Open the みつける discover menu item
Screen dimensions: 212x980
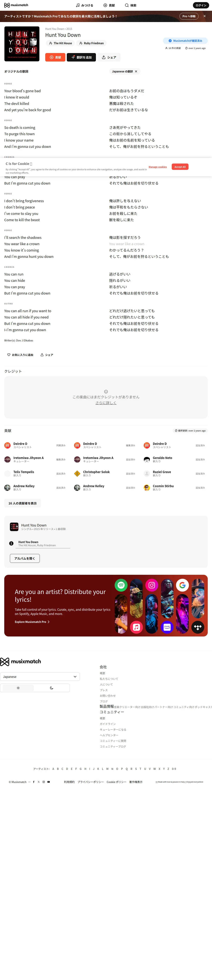point(85,5)
